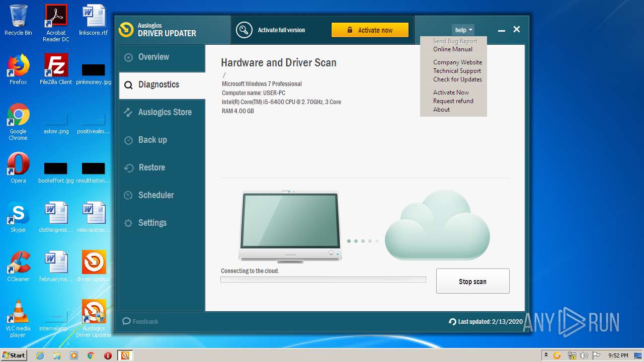The width and height of the screenshot is (644, 362).
Task: Click the Diagnostics magnifier icon
Action: click(x=129, y=85)
